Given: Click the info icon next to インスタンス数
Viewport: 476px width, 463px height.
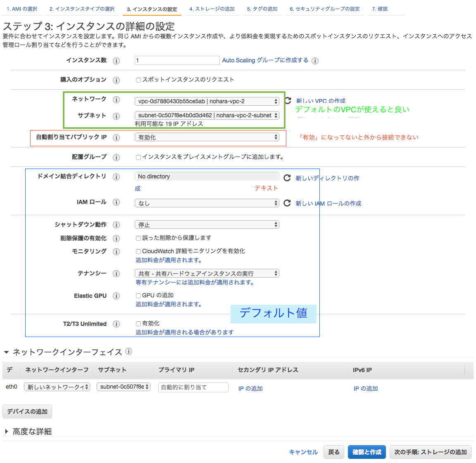Looking at the screenshot, I should pos(116,60).
